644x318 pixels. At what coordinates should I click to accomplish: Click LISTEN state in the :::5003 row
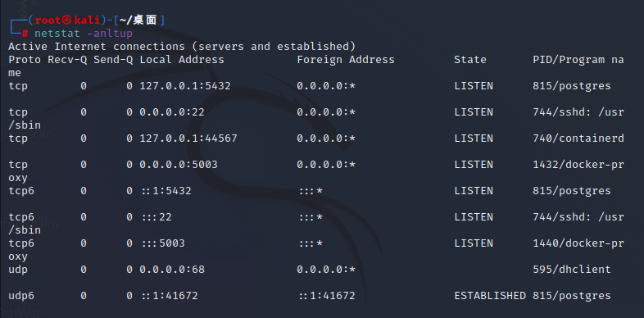pos(474,243)
